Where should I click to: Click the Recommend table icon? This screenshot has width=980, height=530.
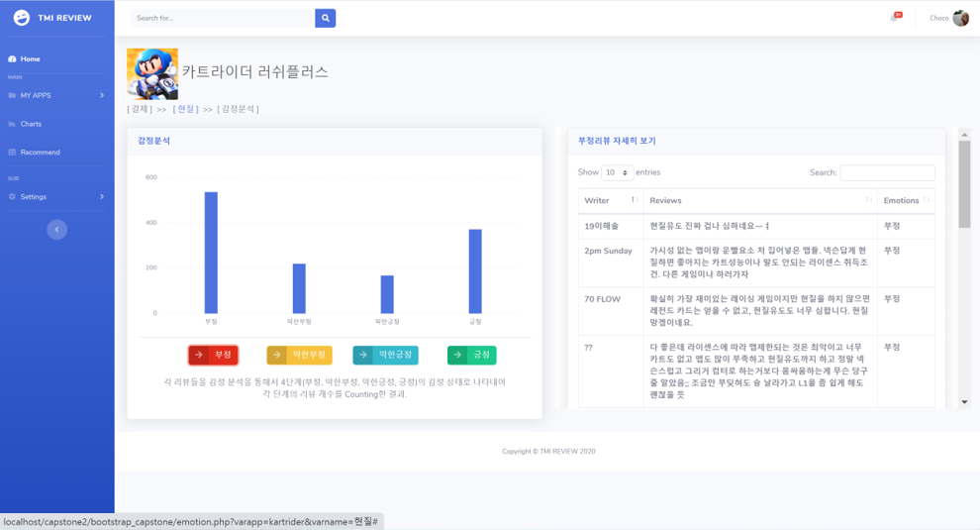point(12,152)
